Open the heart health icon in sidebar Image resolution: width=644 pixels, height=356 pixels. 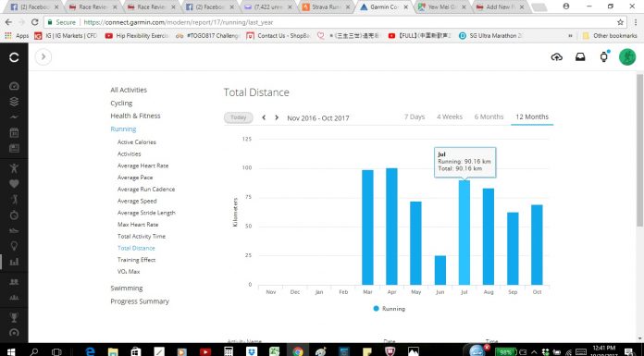point(14,183)
